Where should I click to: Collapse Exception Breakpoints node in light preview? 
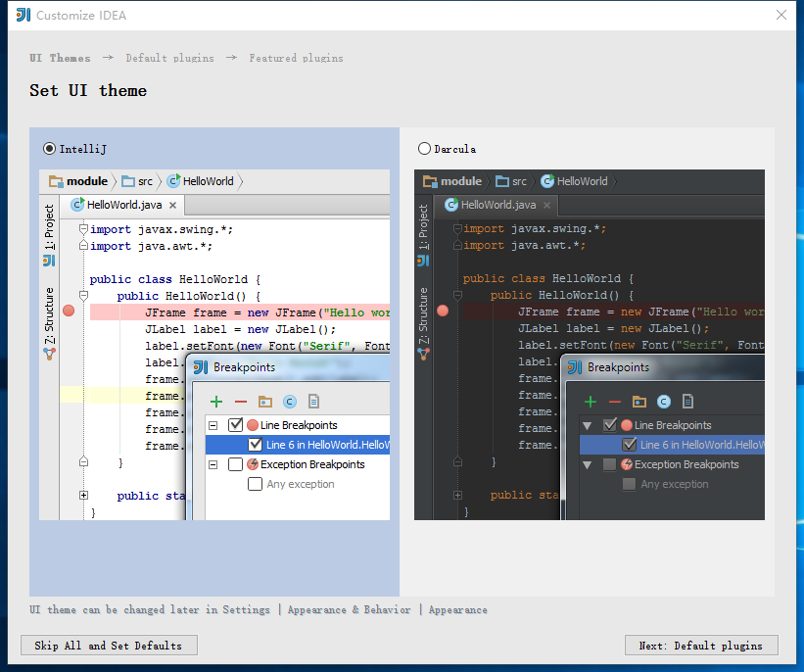pos(213,464)
